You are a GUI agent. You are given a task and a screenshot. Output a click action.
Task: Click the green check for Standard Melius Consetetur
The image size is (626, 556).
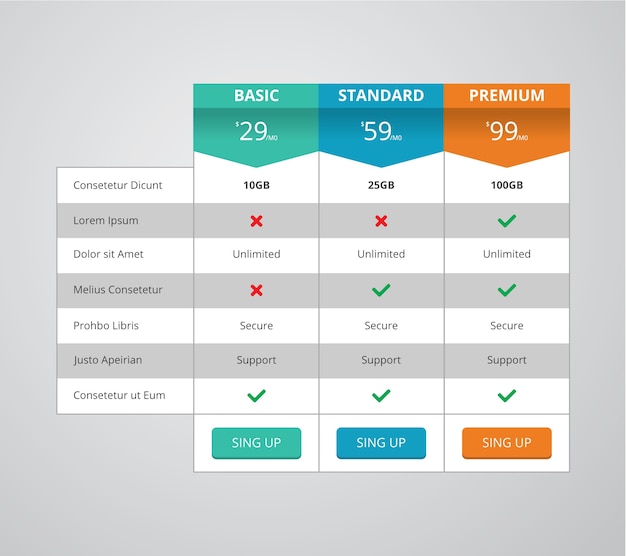(381, 290)
